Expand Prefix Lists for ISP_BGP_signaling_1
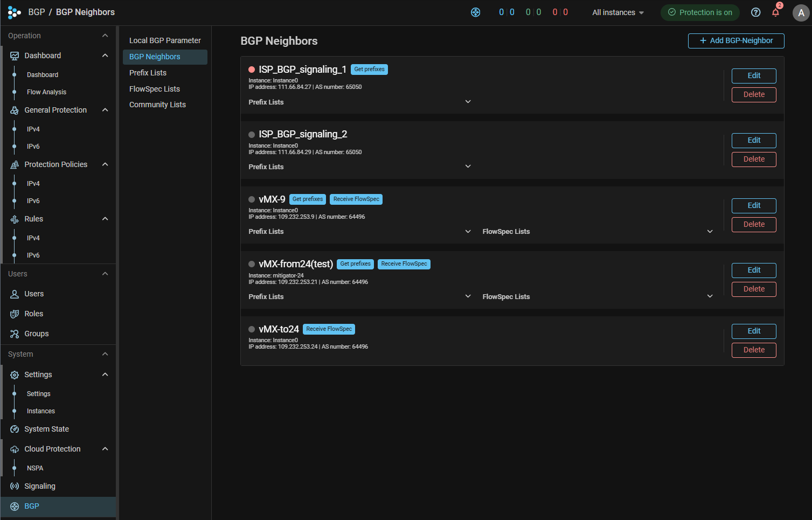 (468, 102)
